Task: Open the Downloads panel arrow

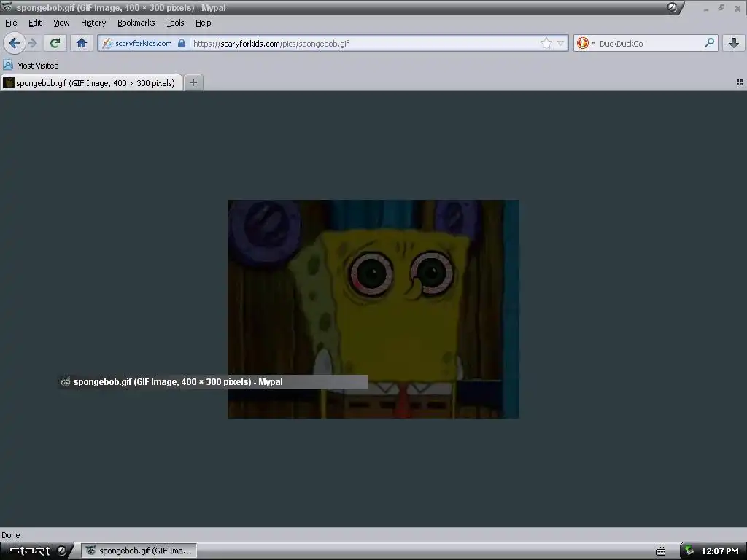Action: coord(734,43)
